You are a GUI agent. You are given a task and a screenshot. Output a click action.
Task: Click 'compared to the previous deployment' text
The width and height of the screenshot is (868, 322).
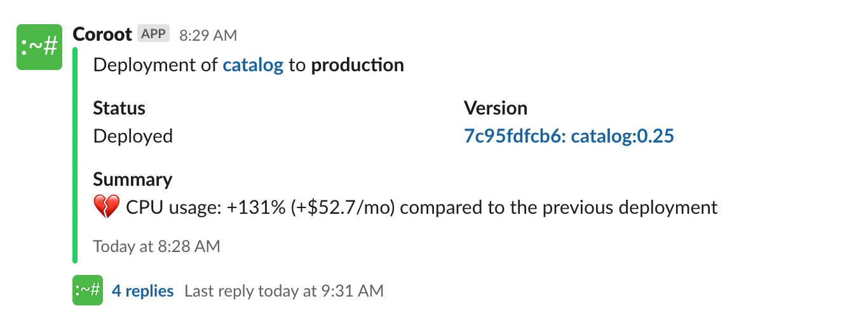559,207
